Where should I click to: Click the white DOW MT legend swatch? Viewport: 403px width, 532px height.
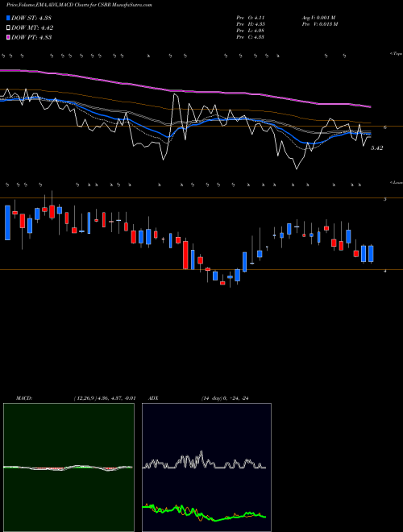click(9, 28)
